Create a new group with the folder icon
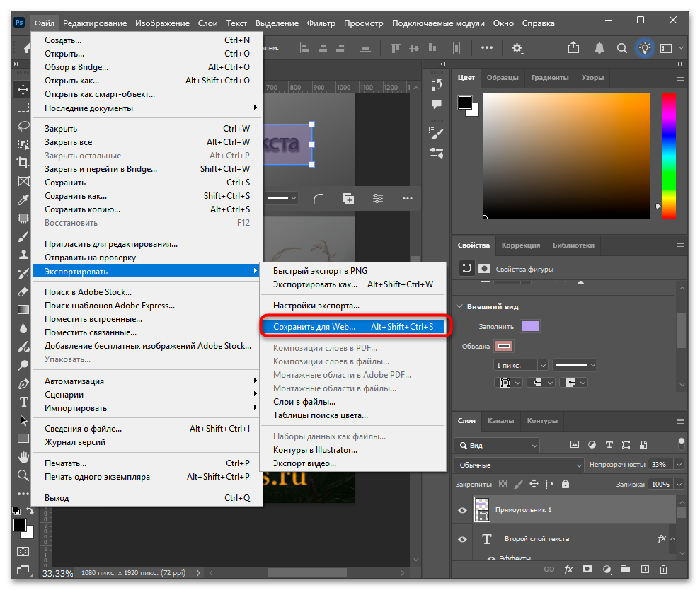The height and width of the screenshot is (590, 700). coord(626,569)
